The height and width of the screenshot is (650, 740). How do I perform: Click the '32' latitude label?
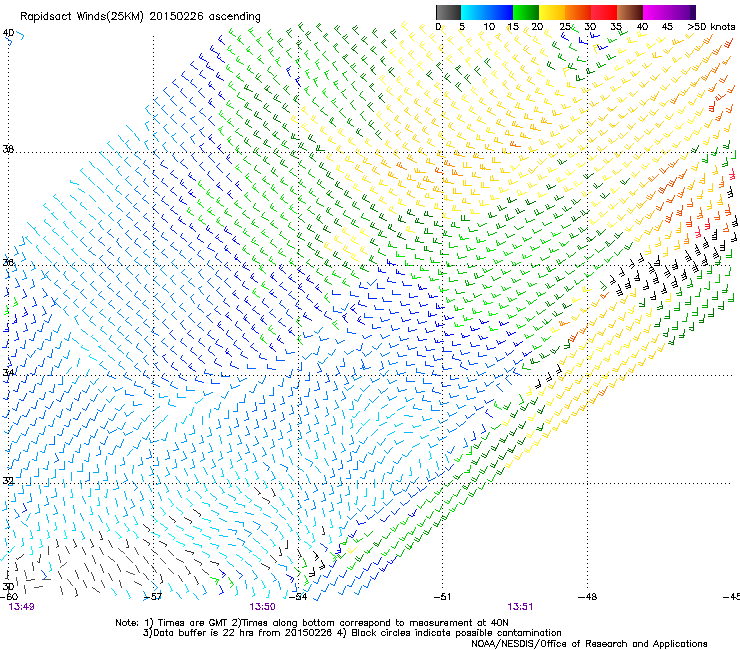(x=8, y=481)
